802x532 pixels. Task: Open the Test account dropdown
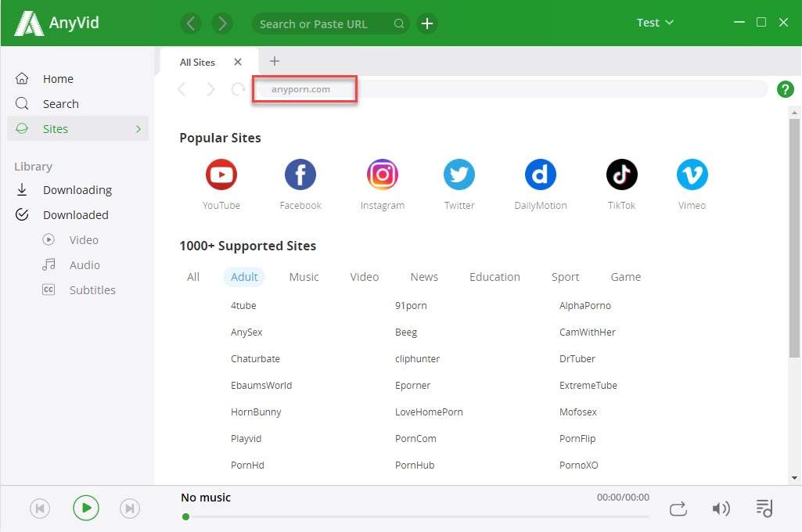[655, 23]
